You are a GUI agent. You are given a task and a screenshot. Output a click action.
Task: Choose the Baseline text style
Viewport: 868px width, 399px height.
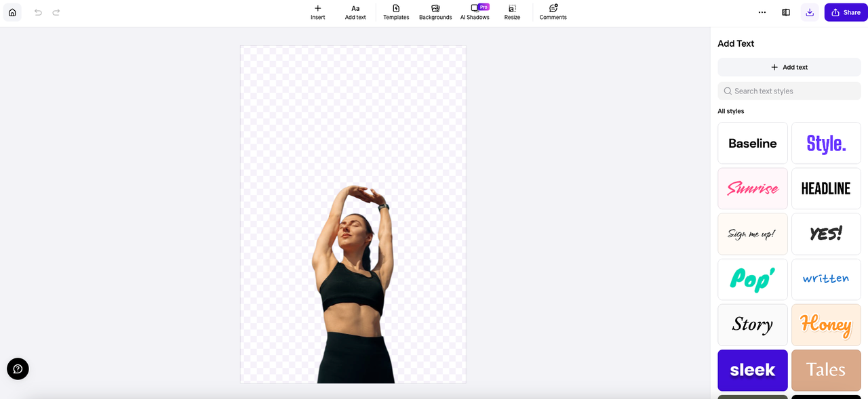[753, 143]
